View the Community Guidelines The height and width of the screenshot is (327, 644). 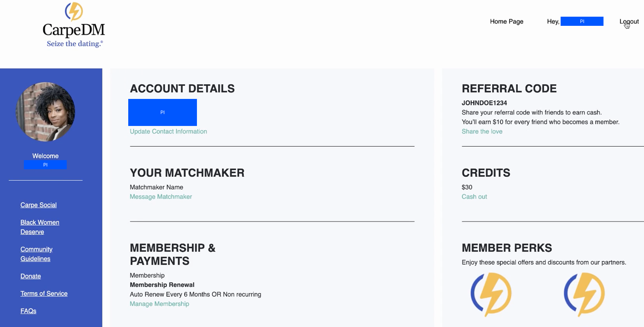point(36,254)
